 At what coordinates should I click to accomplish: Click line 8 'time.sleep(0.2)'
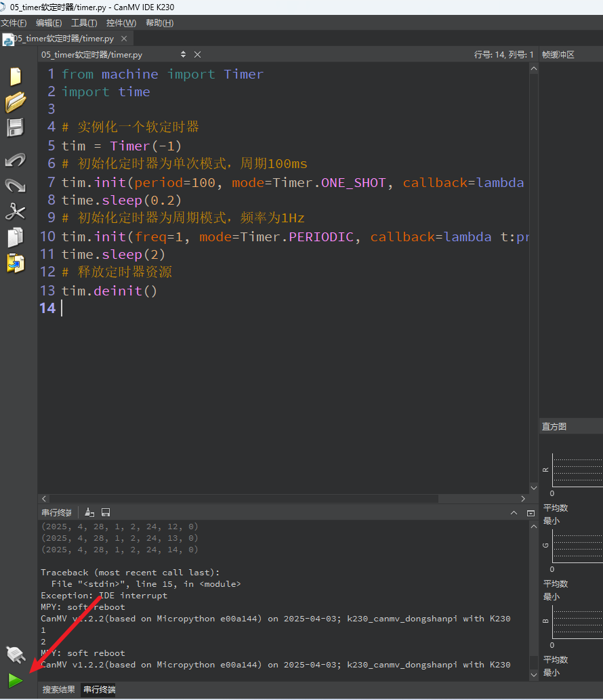[121, 200]
